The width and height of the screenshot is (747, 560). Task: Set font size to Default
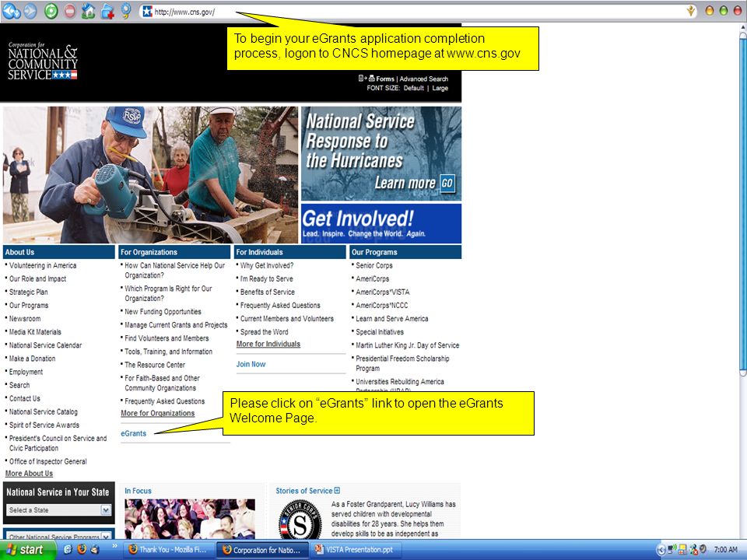pos(413,88)
